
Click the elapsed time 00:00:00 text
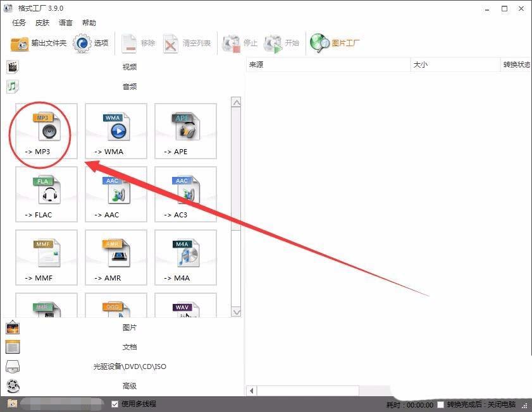pyautogui.click(x=420, y=405)
